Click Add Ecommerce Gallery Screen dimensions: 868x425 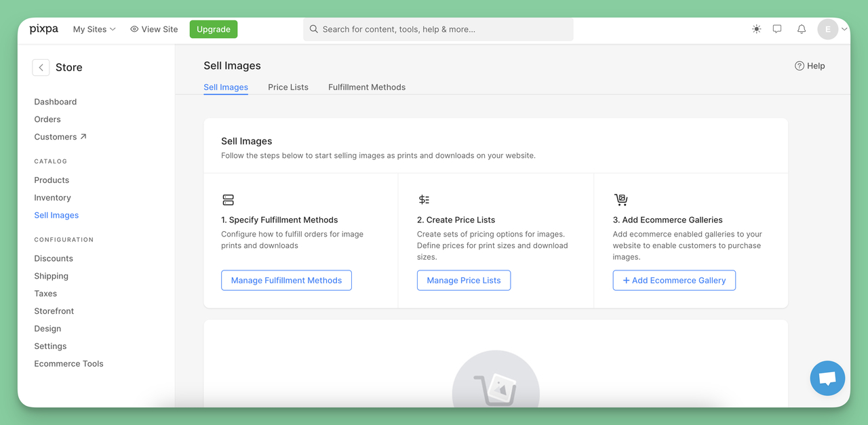point(673,280)
